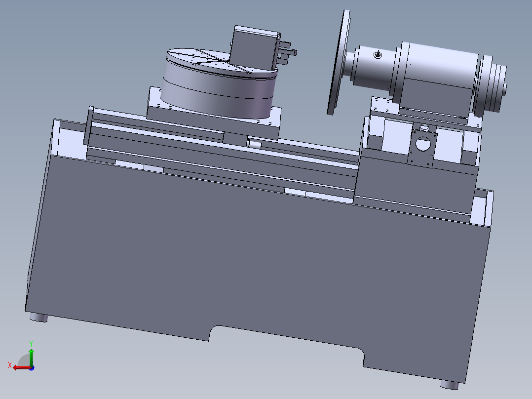Select the right support foot under the base
Image resolution: width=532 pixels, height=399 pixels.
[450, 384]
